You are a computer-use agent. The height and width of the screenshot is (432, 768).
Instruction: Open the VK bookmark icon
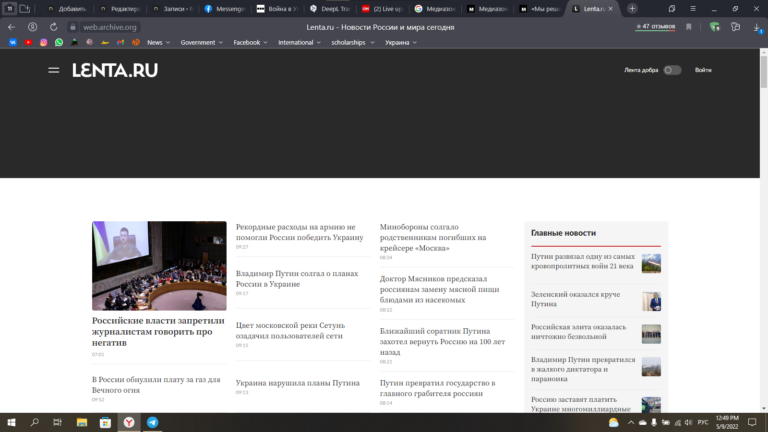coord(13,43)
